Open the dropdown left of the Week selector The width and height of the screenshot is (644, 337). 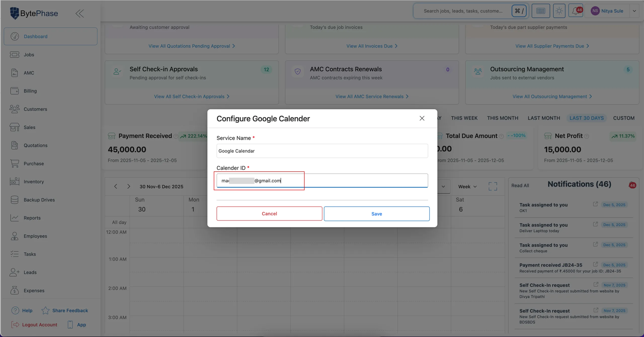point(443,186)
